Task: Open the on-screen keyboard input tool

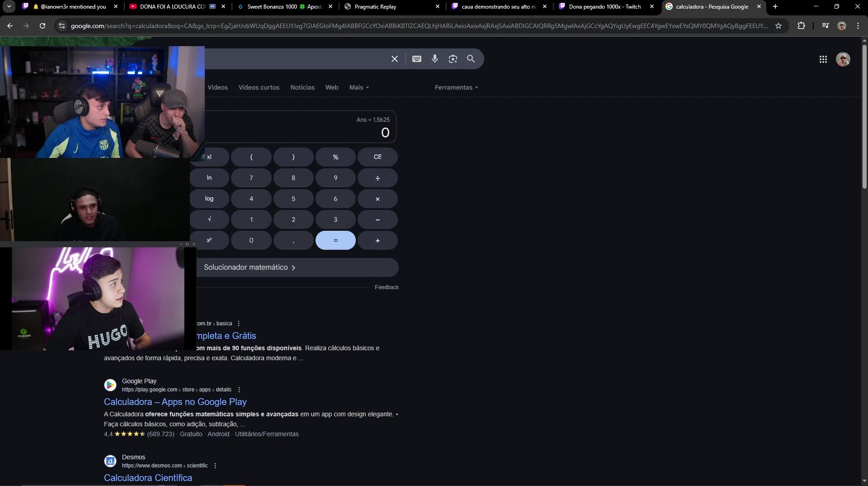Action: tap(417, 59)
